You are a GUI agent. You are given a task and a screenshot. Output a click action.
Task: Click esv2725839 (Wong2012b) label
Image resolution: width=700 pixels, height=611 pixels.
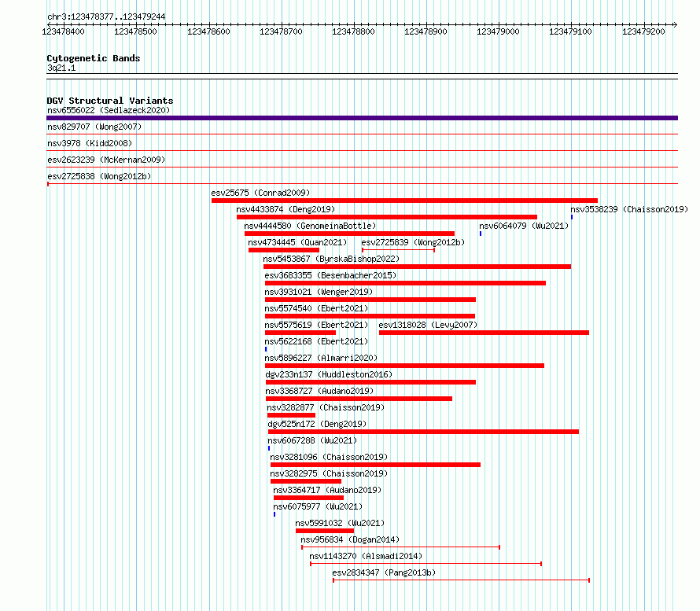[413, 242]
